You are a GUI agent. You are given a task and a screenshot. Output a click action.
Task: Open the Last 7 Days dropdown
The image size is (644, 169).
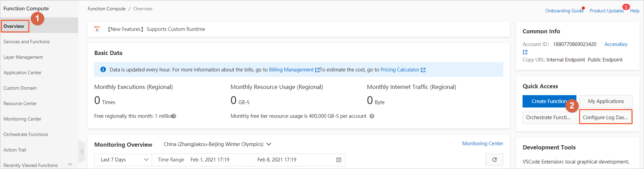122,160
